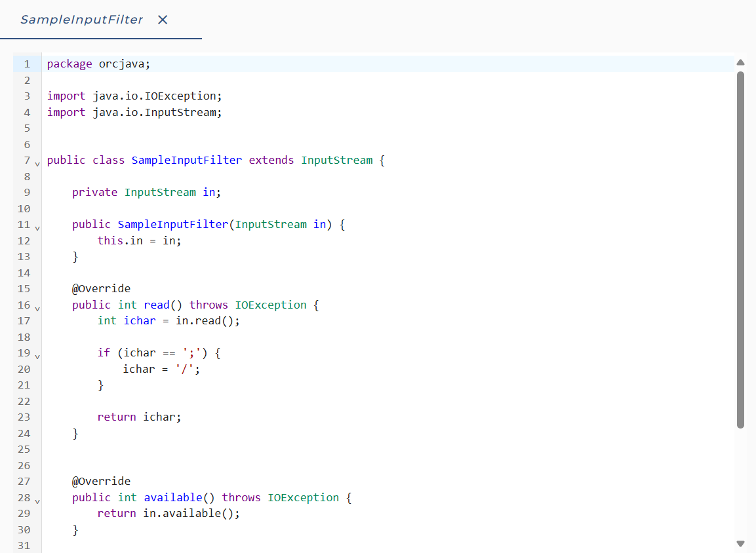
Task: Click 'this.in = in;' on line 12
Action: click(140, 240)
